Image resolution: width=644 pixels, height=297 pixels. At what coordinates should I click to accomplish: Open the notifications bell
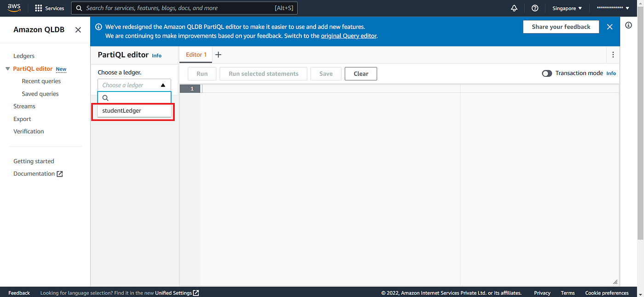pos(514,8)
